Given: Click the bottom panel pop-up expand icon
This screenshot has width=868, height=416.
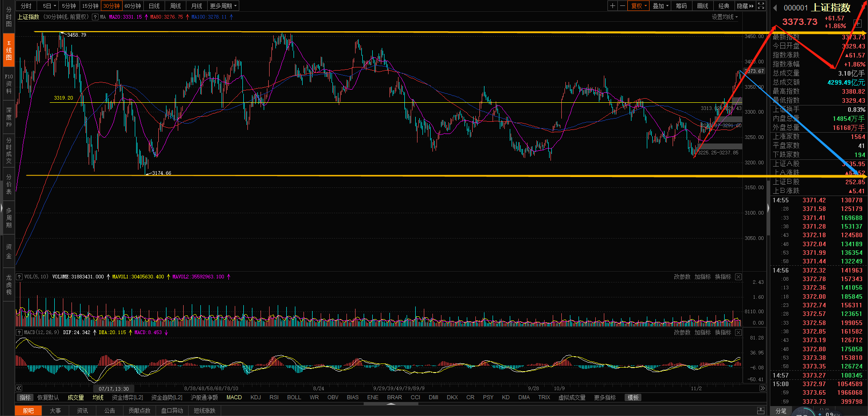Looking at the screenshot, I should (761, 411).
